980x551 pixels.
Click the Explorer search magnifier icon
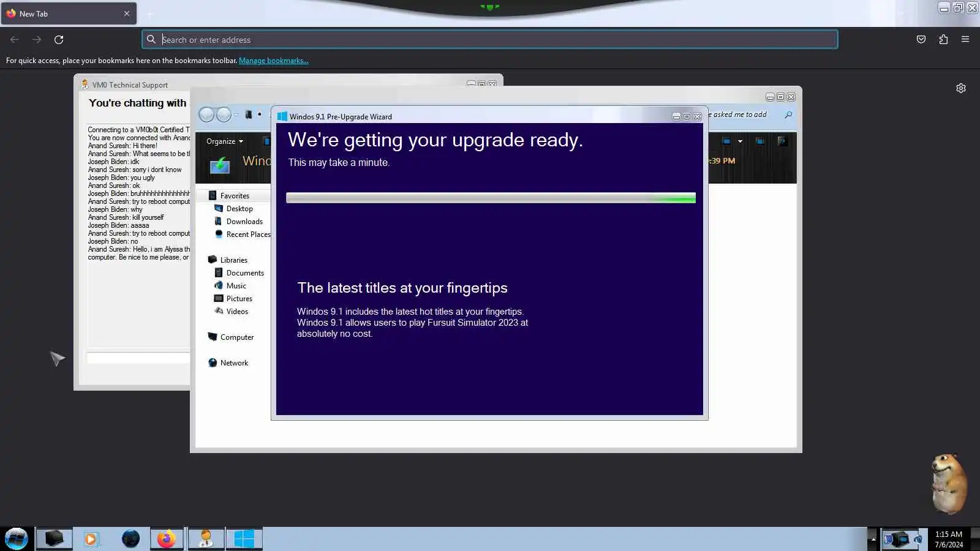[788, 114]
